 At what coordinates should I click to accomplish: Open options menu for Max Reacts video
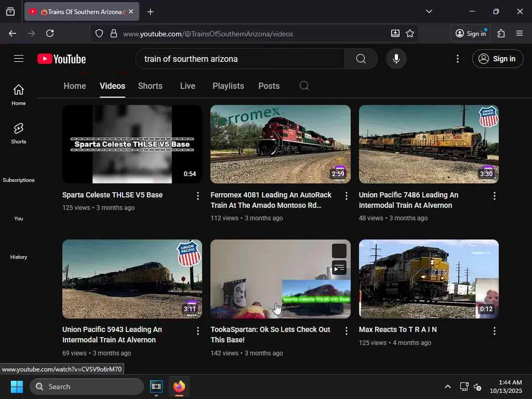coord(495,331)
